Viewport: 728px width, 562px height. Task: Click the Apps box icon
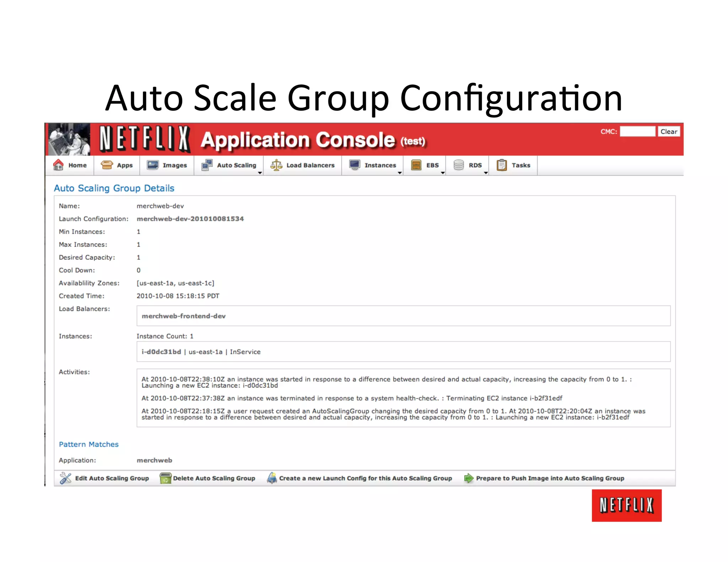pos(107,165)
